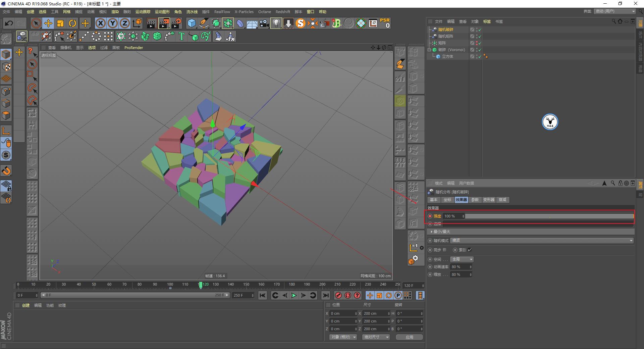Open Render Settings from the toolbar
Screen dimensions: 644x349
tap(177, 23)
